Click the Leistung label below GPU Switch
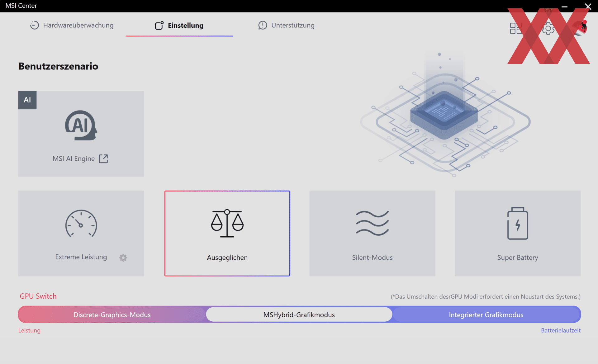Screen dimensions: 598x364 click(x=29, y=330)
